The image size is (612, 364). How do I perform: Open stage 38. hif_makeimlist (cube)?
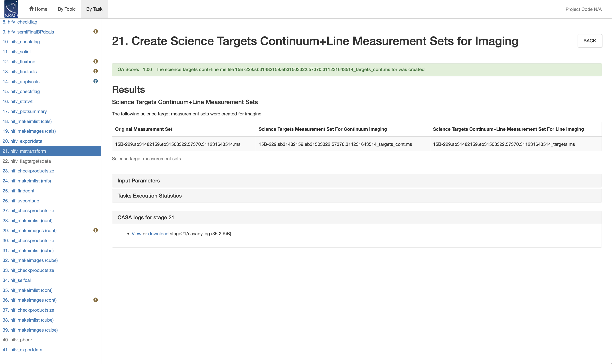pos(28,320)
